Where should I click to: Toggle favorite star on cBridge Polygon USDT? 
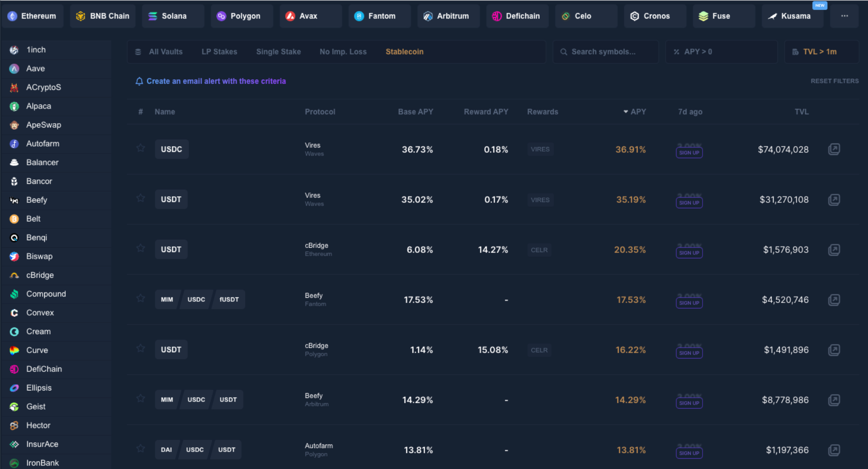click(x=141, y=348)
